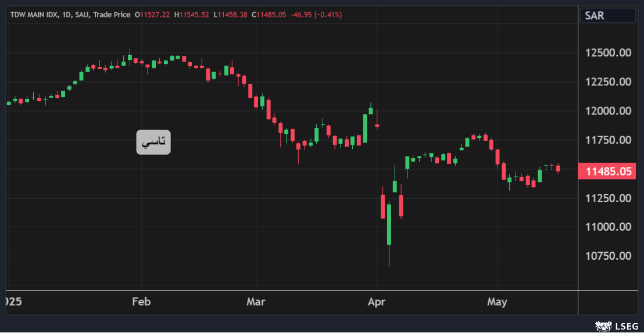Select the May marker on time axis
Screen dimensions: 644x333
tap(497, 302)
